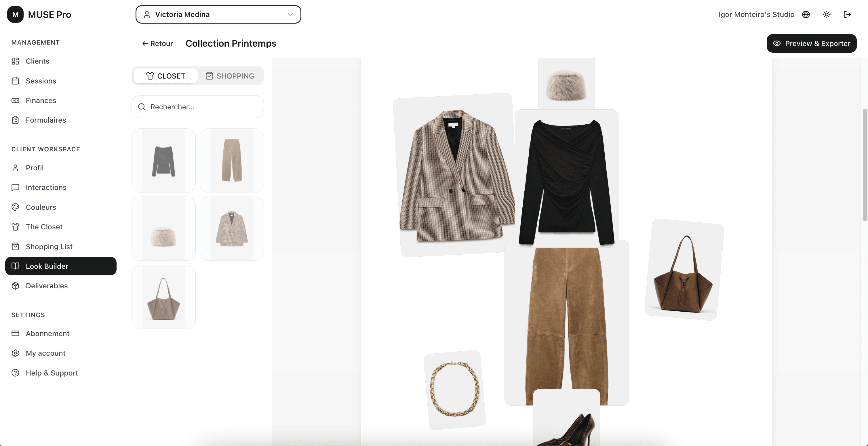868x446 pixels.
Task: Open the Couleurs palette icon
Action: click(16, 207)
